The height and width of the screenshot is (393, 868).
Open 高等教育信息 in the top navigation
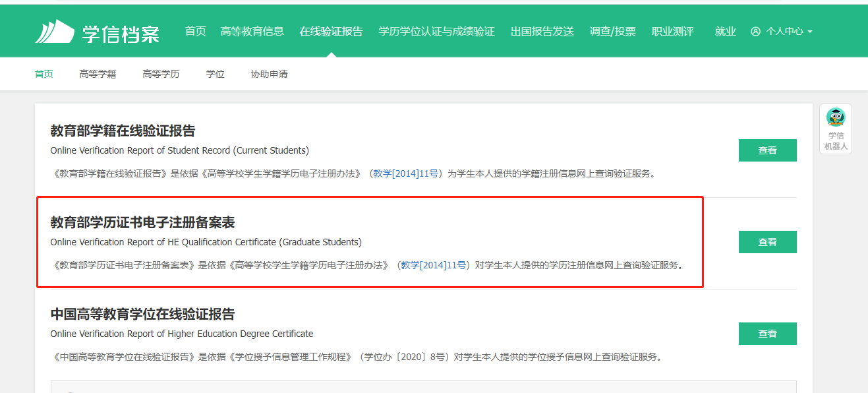click(x=252, y=31)
